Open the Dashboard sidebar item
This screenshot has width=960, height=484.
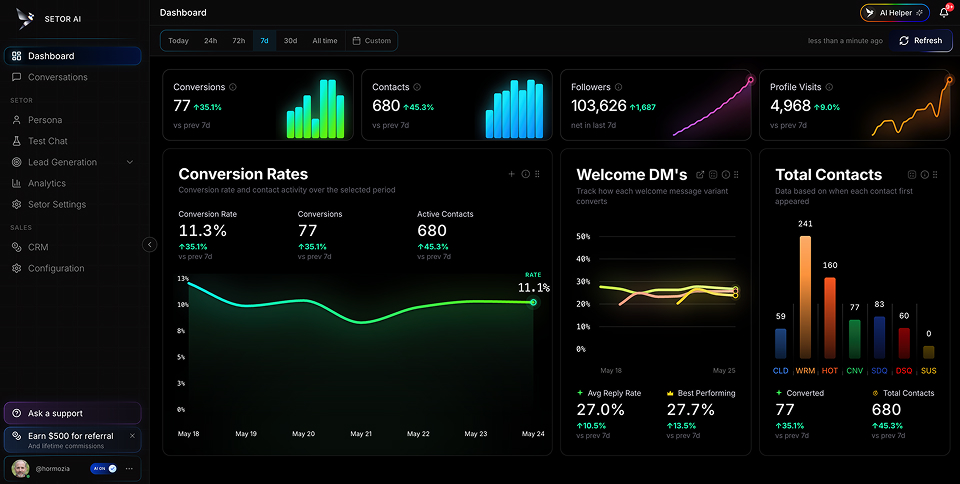pyautogui.click(x=73, y=56)
